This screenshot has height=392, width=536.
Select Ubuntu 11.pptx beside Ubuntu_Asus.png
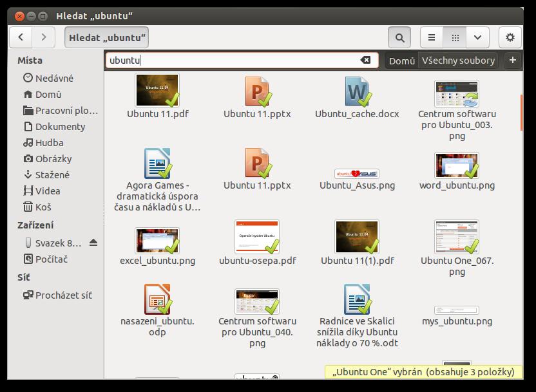pos(257,169)
